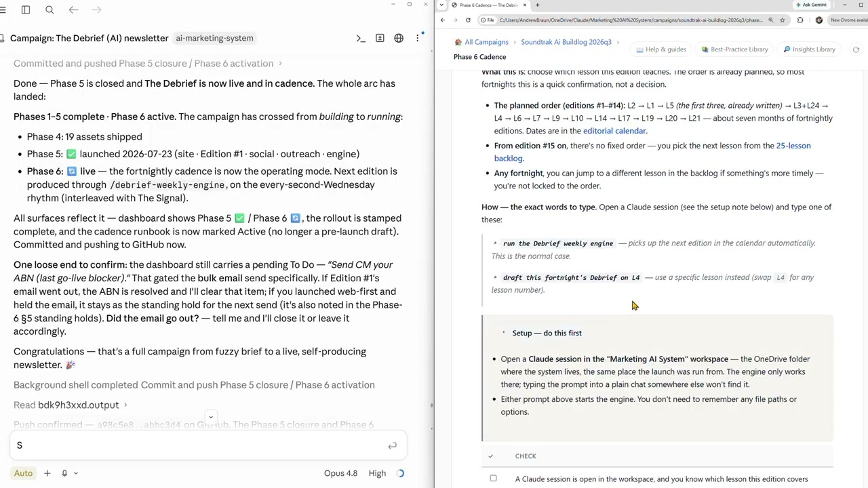Click the 'New Chrome available' update button

point(848,20)
